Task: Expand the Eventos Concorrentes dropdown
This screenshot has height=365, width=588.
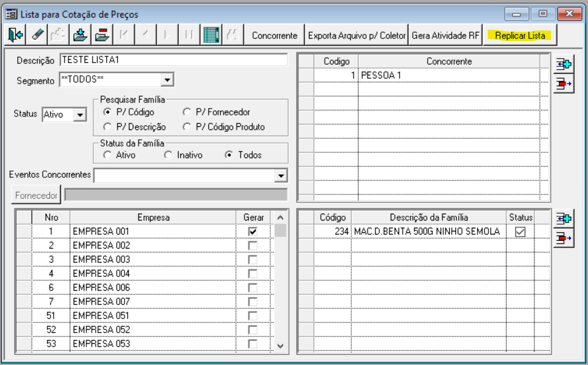Action: coord(281,175)
